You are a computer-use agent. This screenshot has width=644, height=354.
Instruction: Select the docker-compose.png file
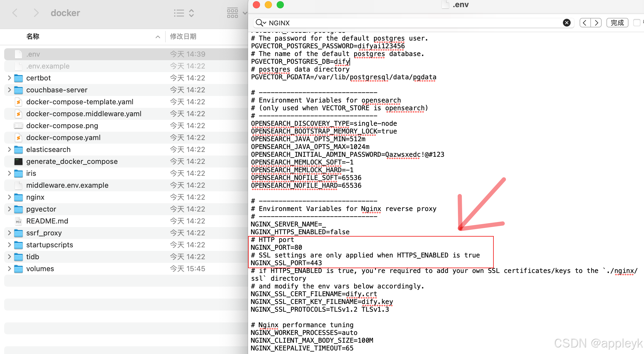pyautogui.click(x=62, y=125)
